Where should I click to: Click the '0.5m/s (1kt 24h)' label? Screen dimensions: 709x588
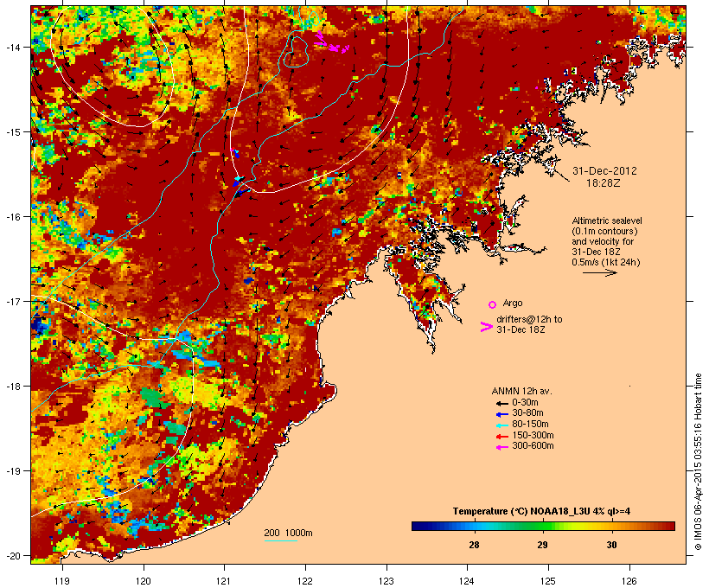pos(606,262)
